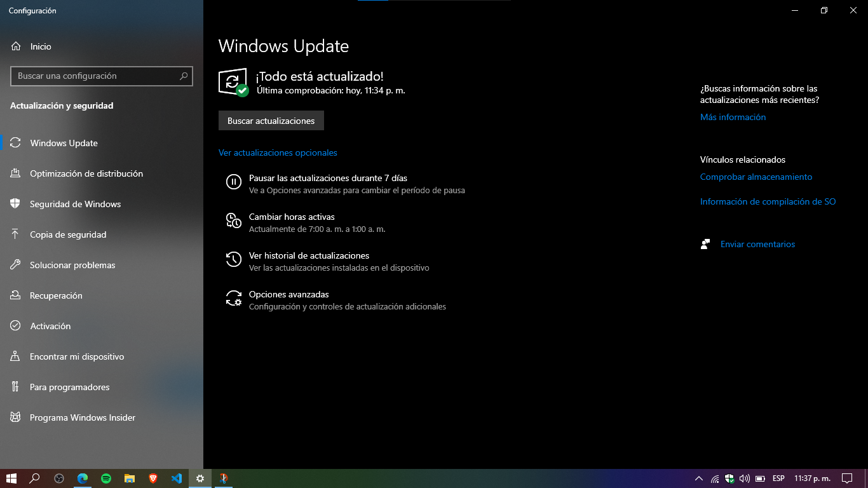The image size is (868, 488).
Task: Open Cambiar horas activas option
Action: [x=305, y=222]
